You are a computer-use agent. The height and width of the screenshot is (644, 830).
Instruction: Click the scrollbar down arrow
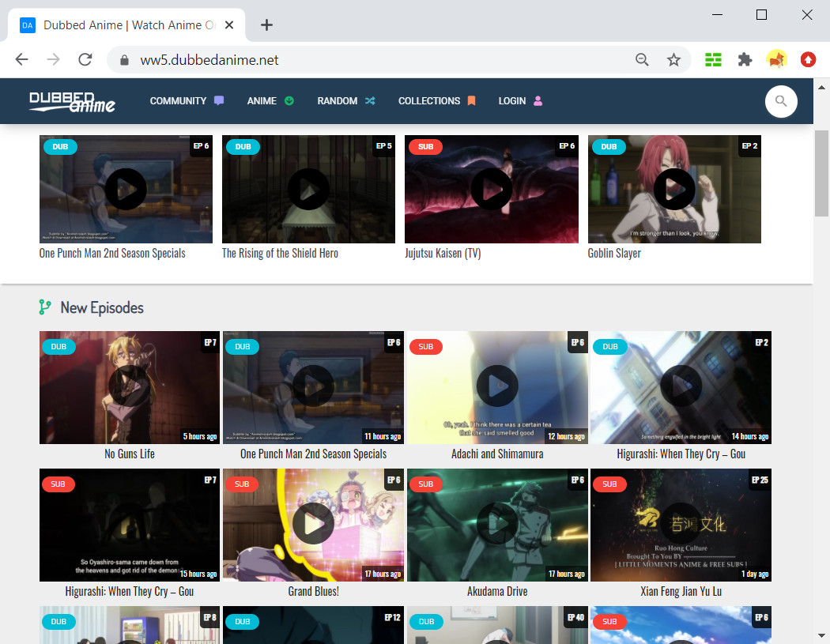821,635
